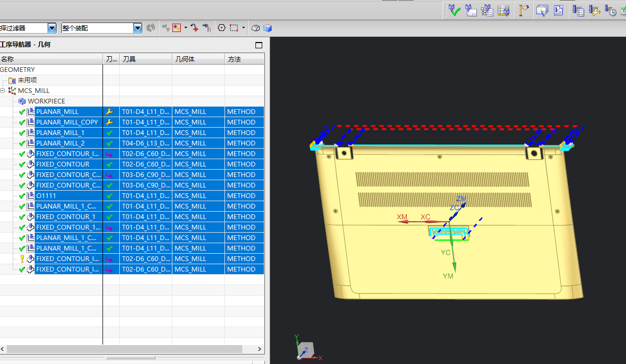Viewport: 626px width, 364px height.
Task: Select the MCS_MILL node
Action: point(34,90)
